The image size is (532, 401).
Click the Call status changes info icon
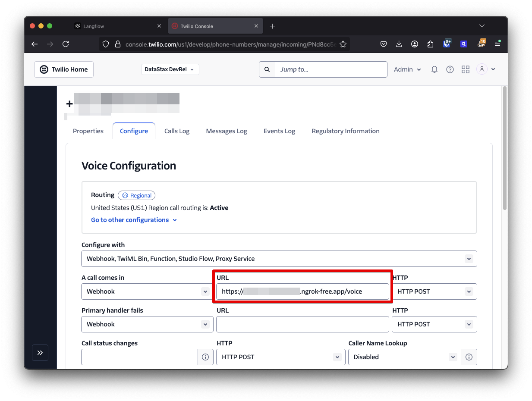point(205,357)
